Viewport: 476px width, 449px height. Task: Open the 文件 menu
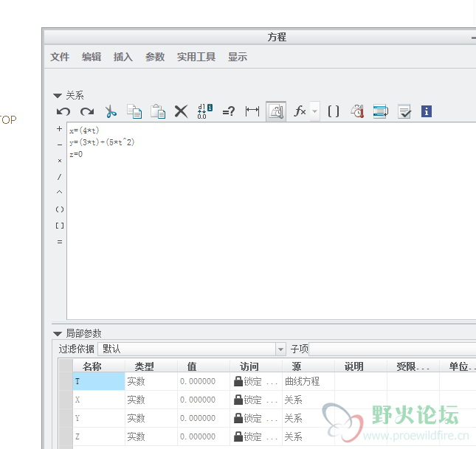click(60, 57)
